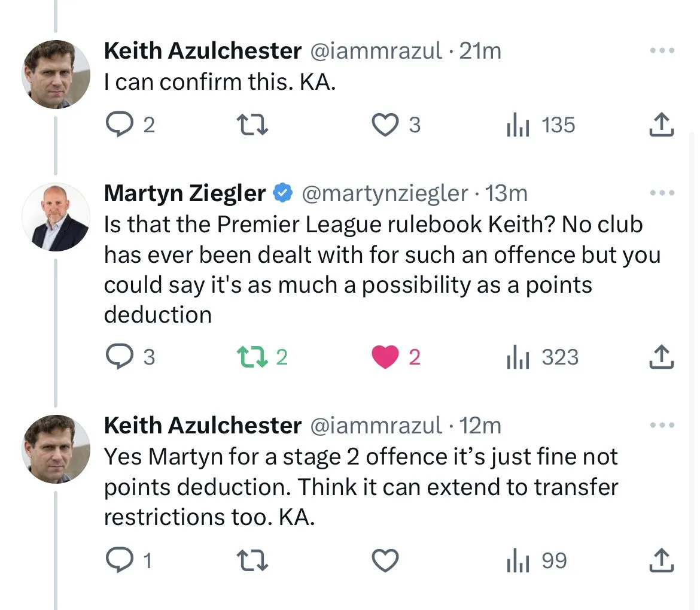700x610 pixels.
Task: Like Keith's "I can confirm this" tweet
Action: tap(386, 125)
